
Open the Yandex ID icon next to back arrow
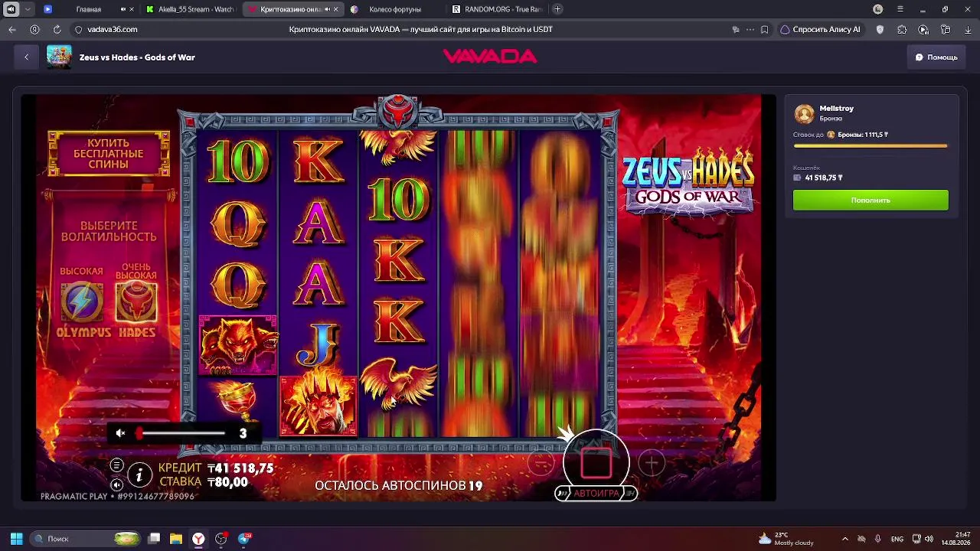point(34,29)
